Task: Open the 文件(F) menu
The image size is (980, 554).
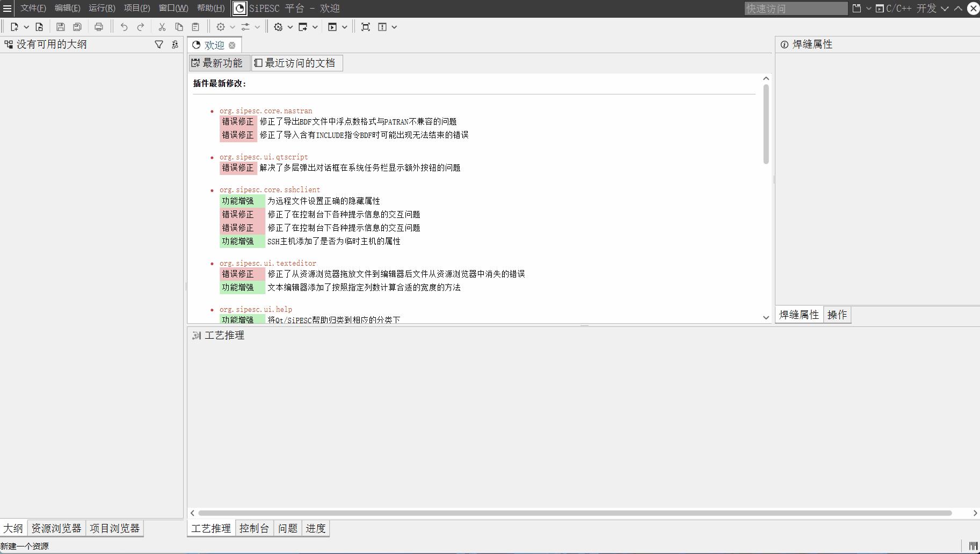Action: (x=33, y=9)
